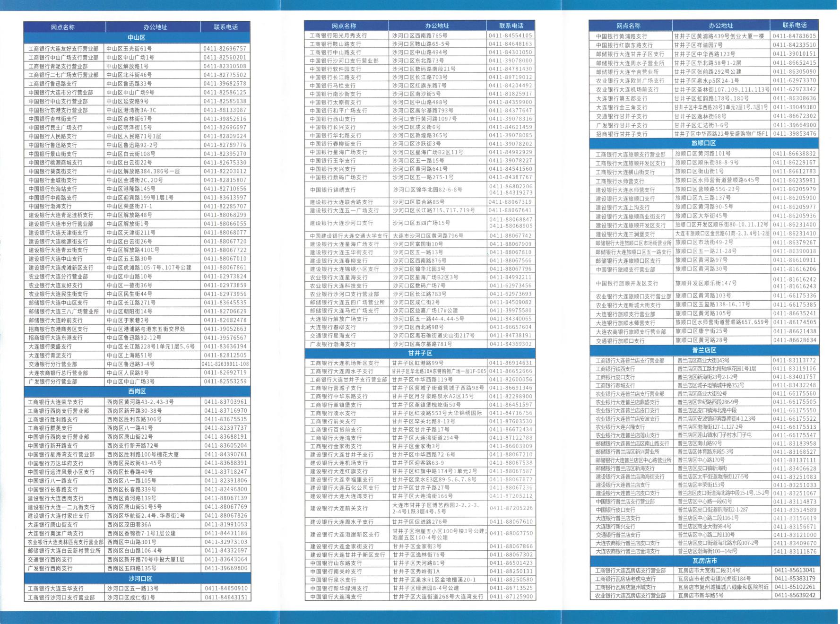Click phone number 0411-84992929

click(511, 152)
